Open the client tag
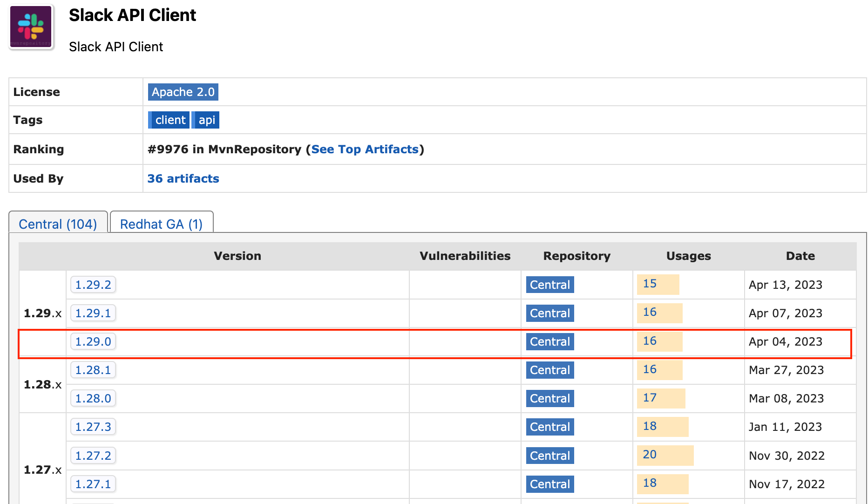This screenshot has height=504, width=868. click(169, 120)
